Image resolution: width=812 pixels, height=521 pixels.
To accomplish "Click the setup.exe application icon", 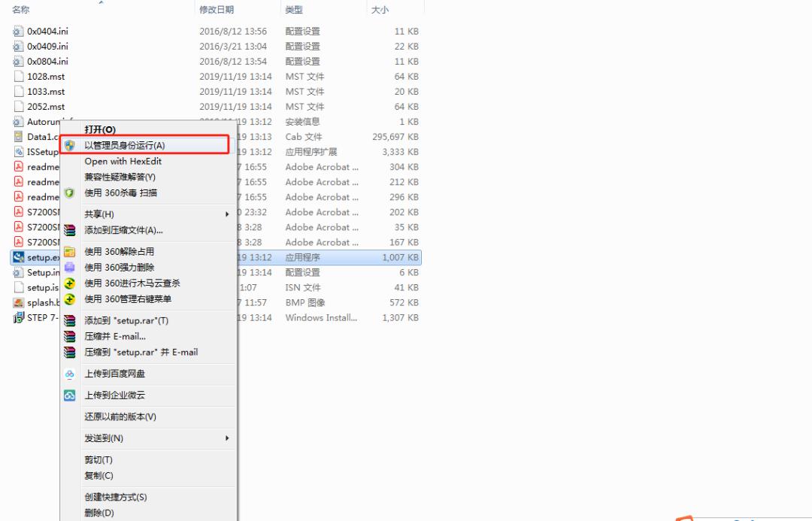I will (19, 257).
